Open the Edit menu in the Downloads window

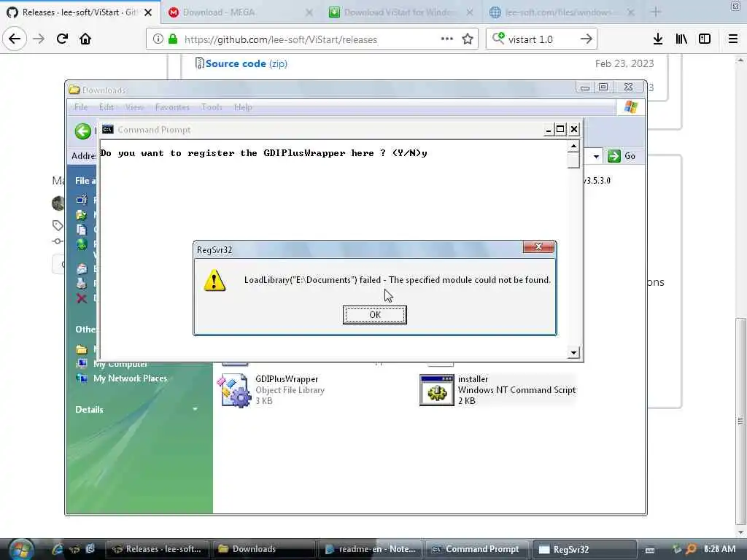pos(107,107)
